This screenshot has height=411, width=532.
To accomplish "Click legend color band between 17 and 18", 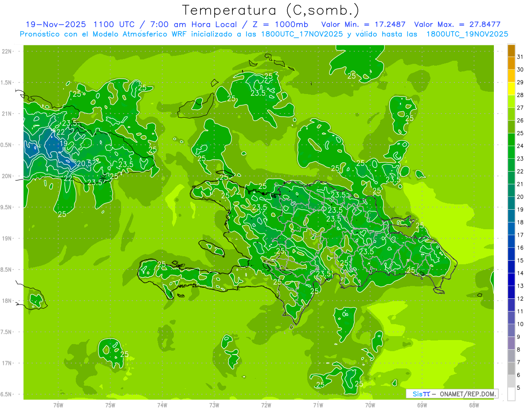I will pos(511,229).
